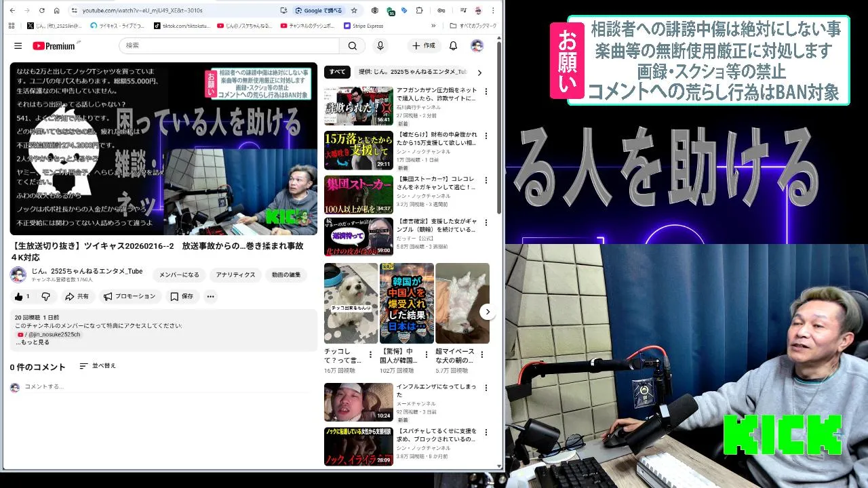Open the 15万落とした 支援 video thumbnail
Screen dimensions: 868x488
coord(358,150)
